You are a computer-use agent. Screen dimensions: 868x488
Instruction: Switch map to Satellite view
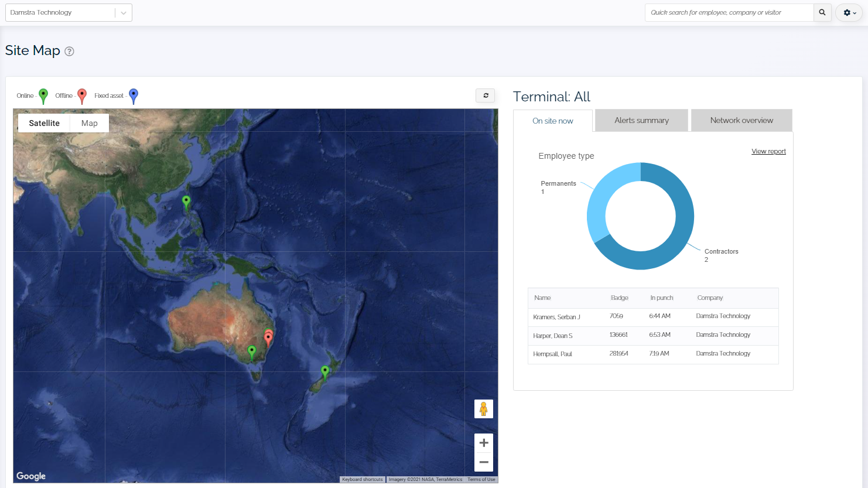coord(45,123)
